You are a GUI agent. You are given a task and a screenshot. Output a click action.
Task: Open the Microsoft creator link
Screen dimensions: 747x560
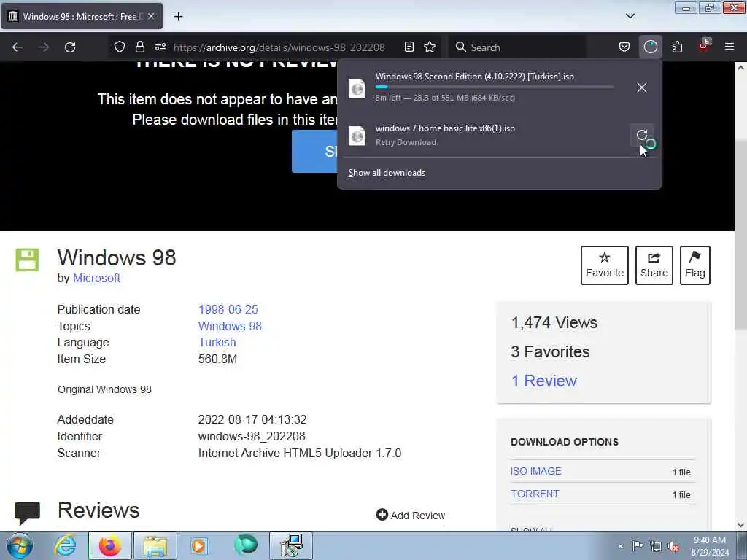pyautogui.click(x=96, y=278)
